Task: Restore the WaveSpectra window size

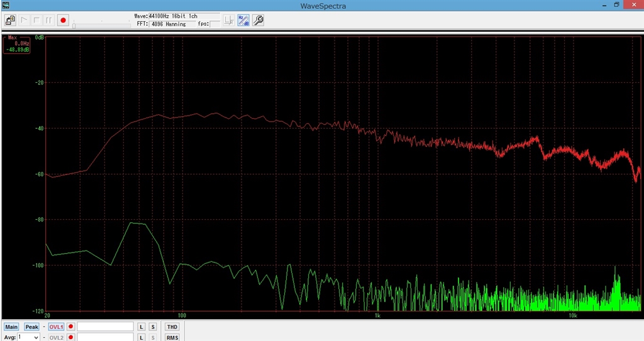Action: click(x=616, y=5)
